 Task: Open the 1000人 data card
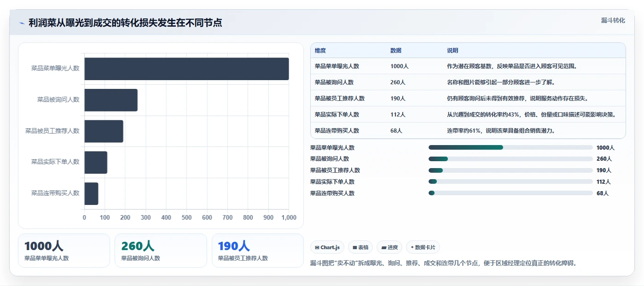coord(64,251)
